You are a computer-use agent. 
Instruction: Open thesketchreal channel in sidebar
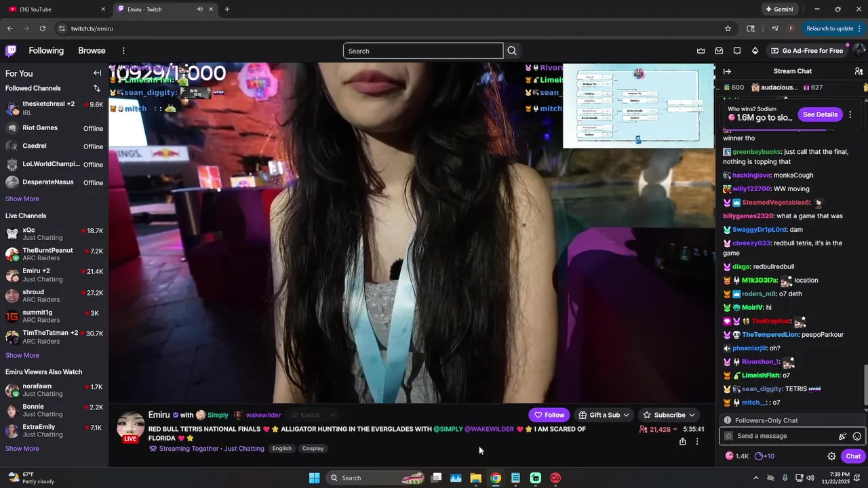(54, 108)
